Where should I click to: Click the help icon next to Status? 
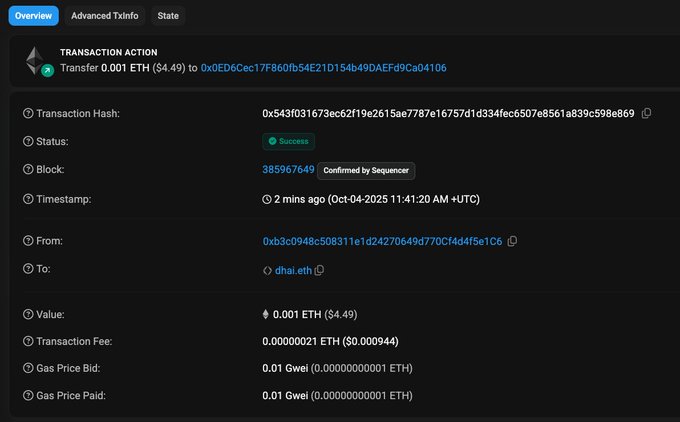tap(28, 142)
